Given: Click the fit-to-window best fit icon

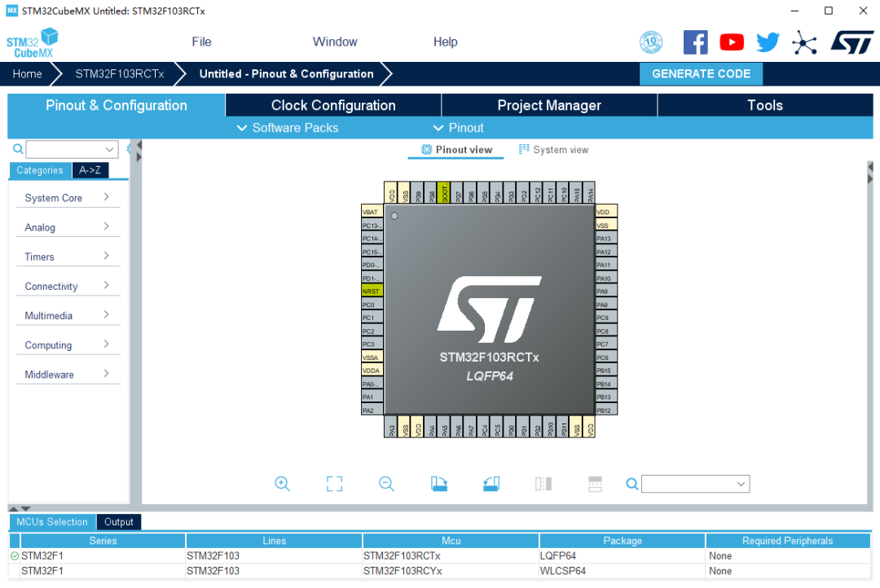Looking at the screenshot, I should (x=335, y=484).
